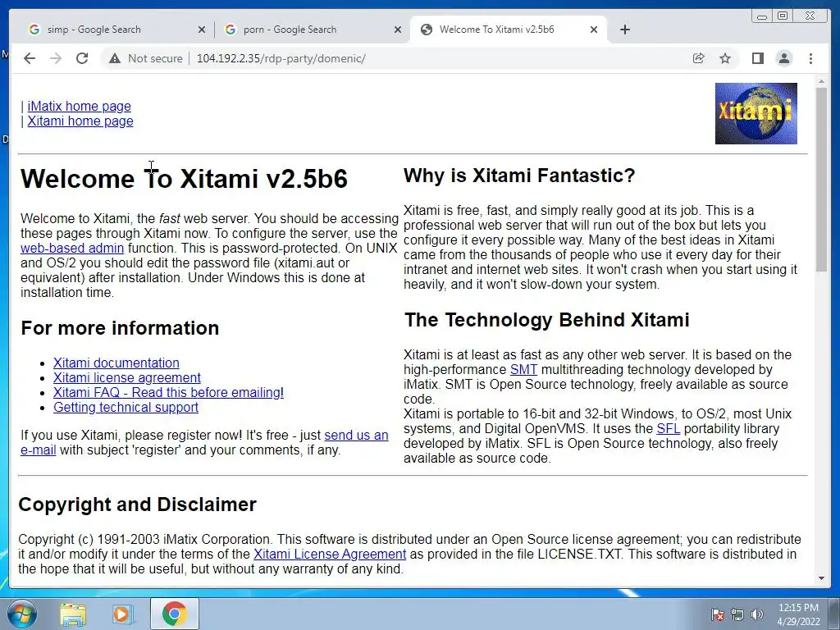
Task: Restore down the Chrome window
Action: coord(782,16)
